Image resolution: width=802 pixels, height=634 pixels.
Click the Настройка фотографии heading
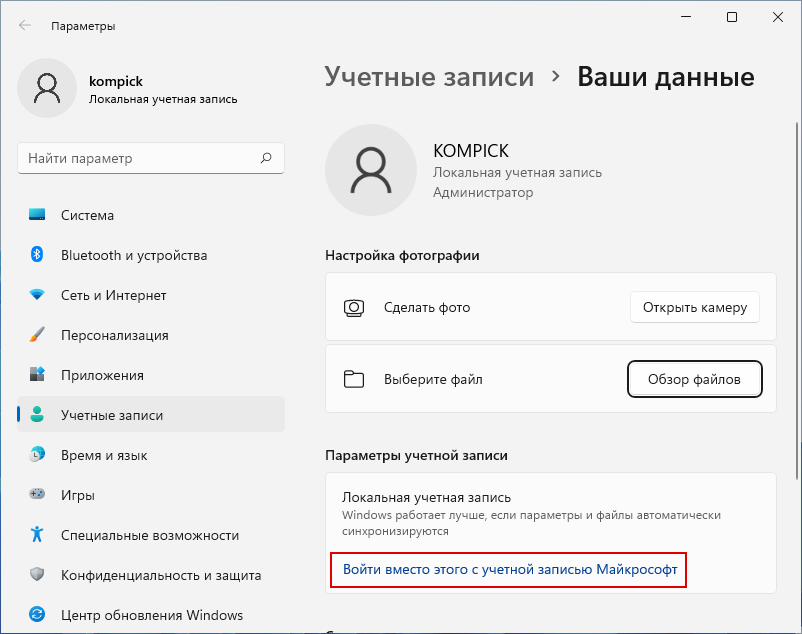402,255
